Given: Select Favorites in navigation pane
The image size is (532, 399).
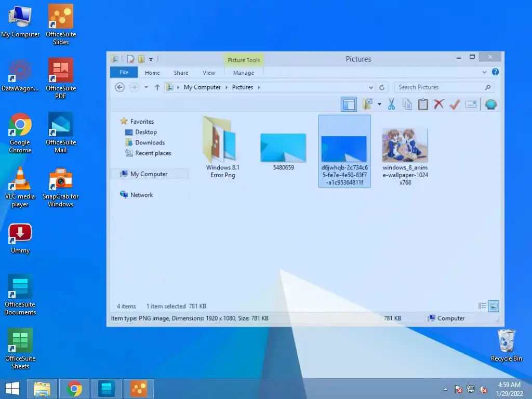Looking at the screenshot, I should [x=142, y=122].
